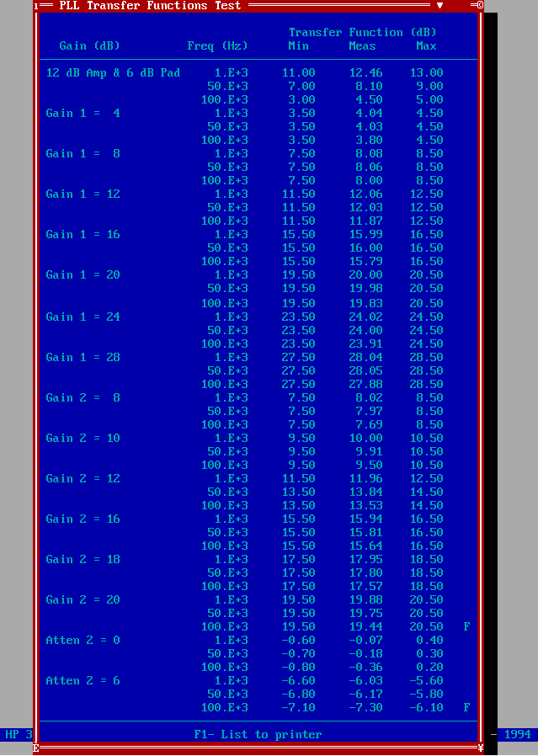The height and width of the screenshot is (756, 538).
Task: Click the window number marker left of title
Action: point(36,6)
